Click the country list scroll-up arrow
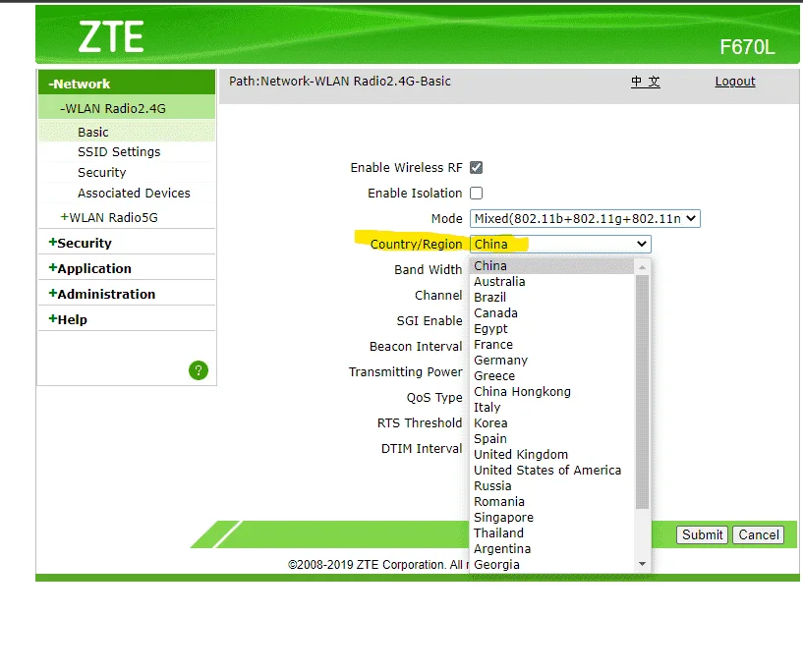The image size is (803, 672). 642,267
